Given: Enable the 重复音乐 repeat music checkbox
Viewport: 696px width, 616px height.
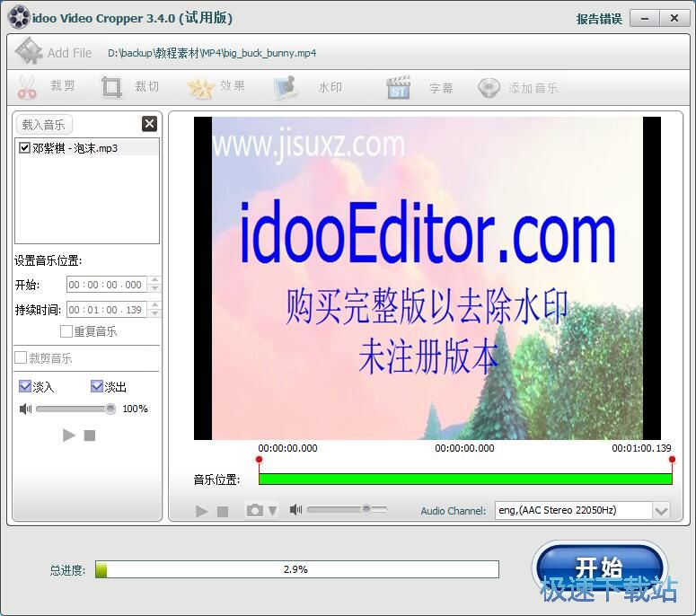Looking at the screenshot, I should point(66,331).
